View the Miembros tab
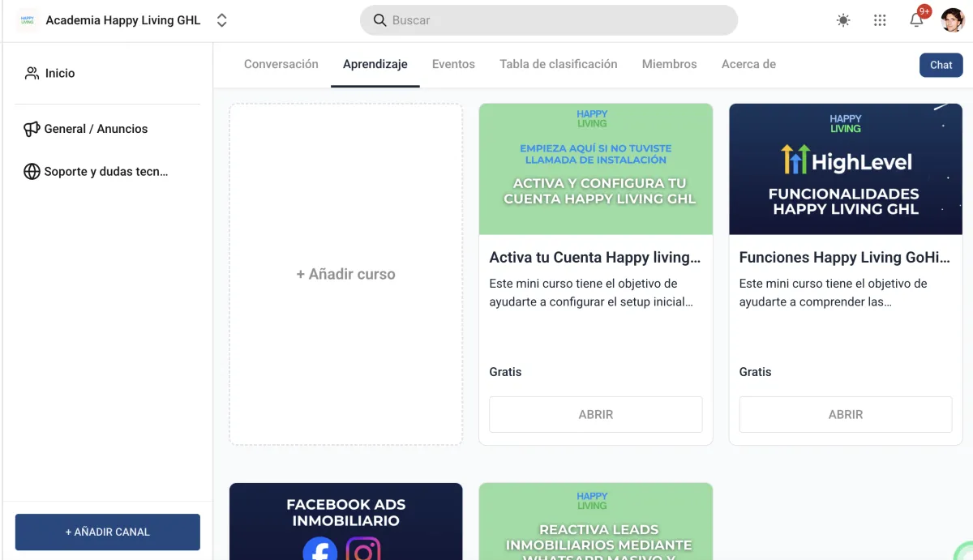 (669, 64)
